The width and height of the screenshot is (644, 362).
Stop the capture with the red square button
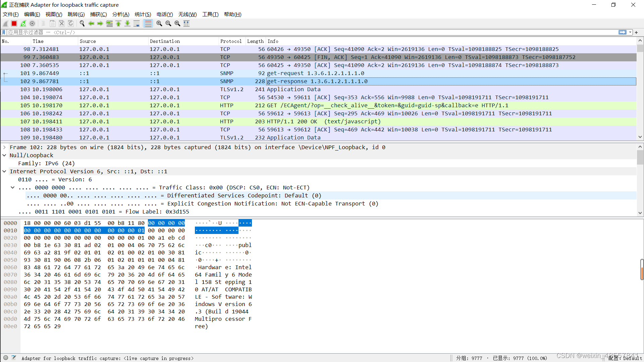(14, 23)
